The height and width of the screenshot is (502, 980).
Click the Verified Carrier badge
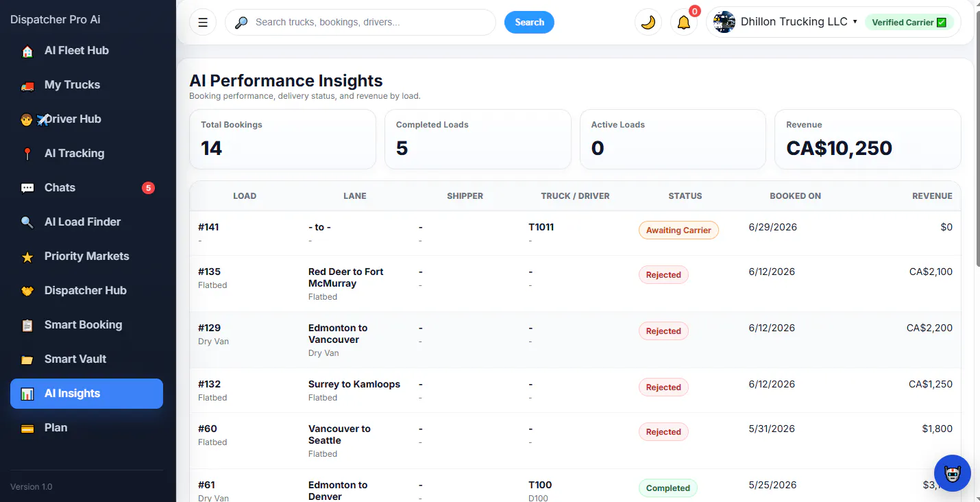click(x=909, y=22)
